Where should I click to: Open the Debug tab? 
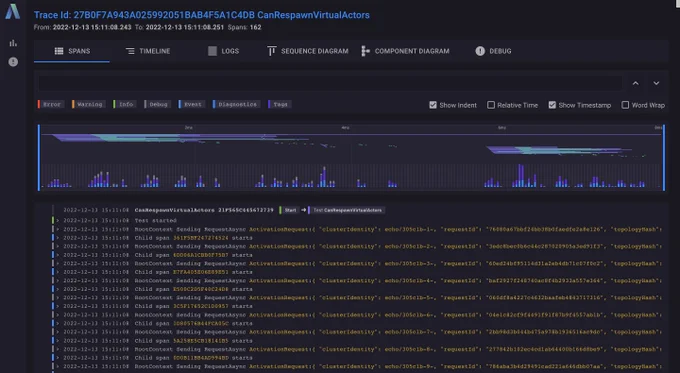click(493, 51)
